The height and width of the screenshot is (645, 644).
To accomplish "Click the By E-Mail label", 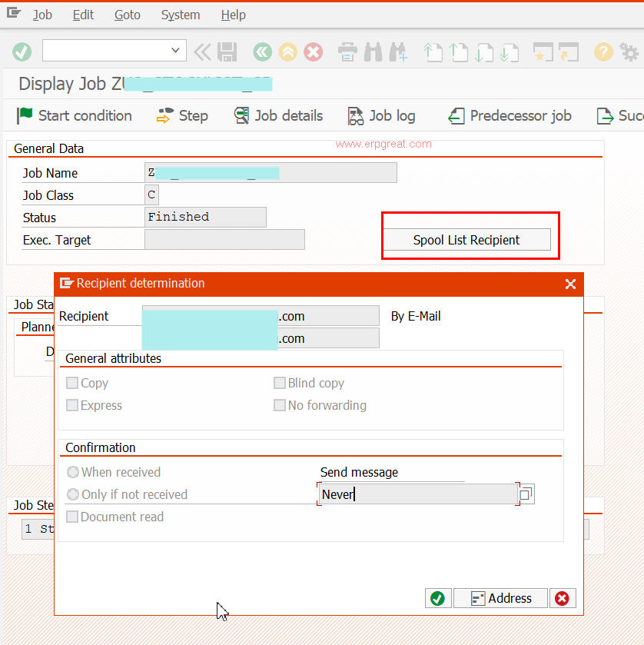I will (416, 316).
